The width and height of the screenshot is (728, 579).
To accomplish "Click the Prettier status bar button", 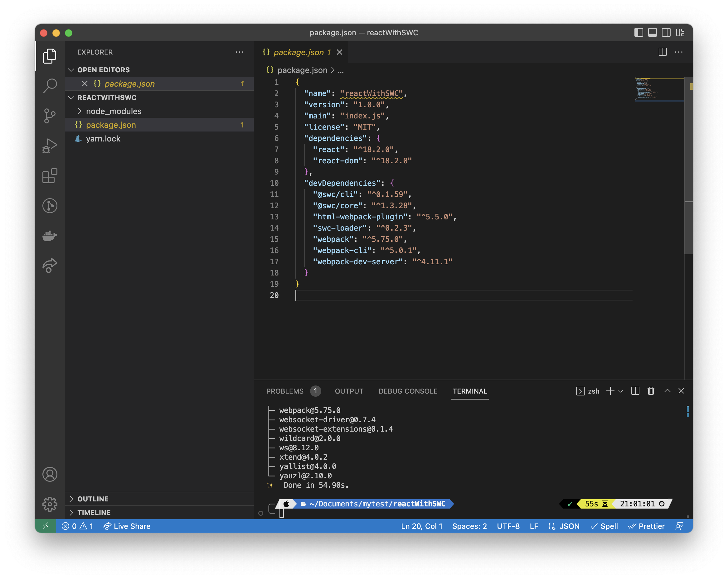I will (646, 526).
